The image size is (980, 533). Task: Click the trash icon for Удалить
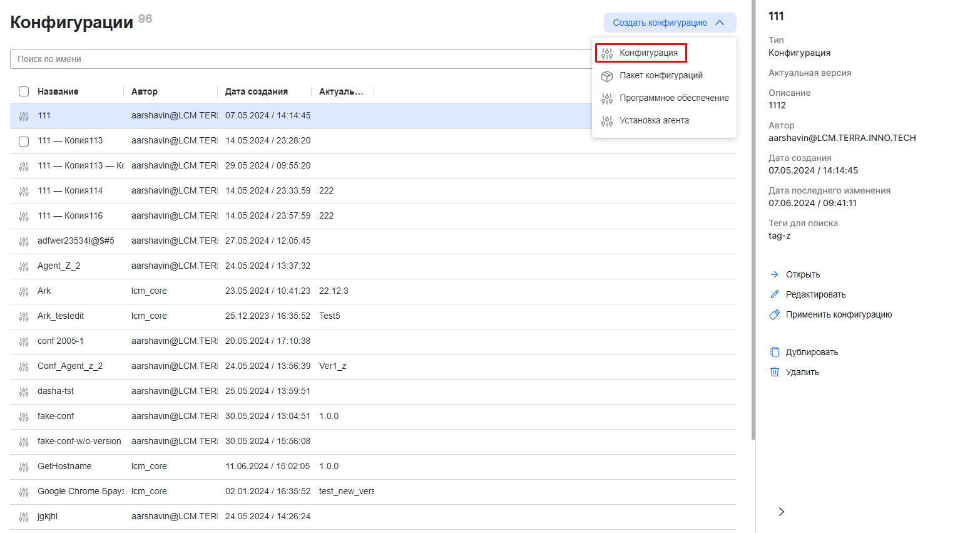[774, 372]
